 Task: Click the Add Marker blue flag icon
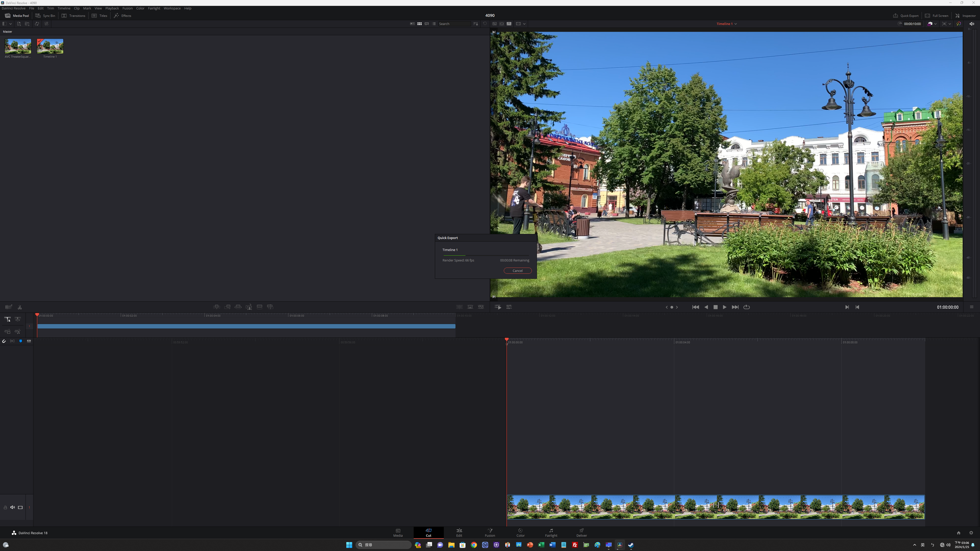[20, 341]
